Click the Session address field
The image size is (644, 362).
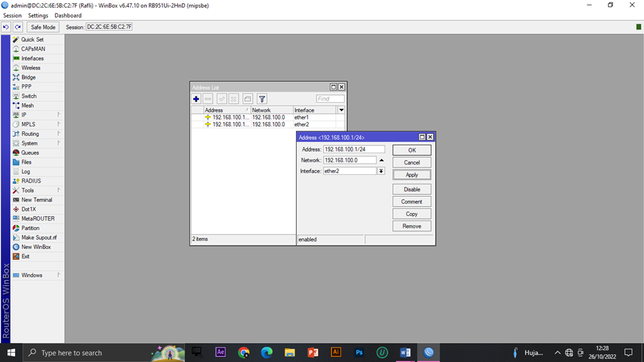point(109,27)
